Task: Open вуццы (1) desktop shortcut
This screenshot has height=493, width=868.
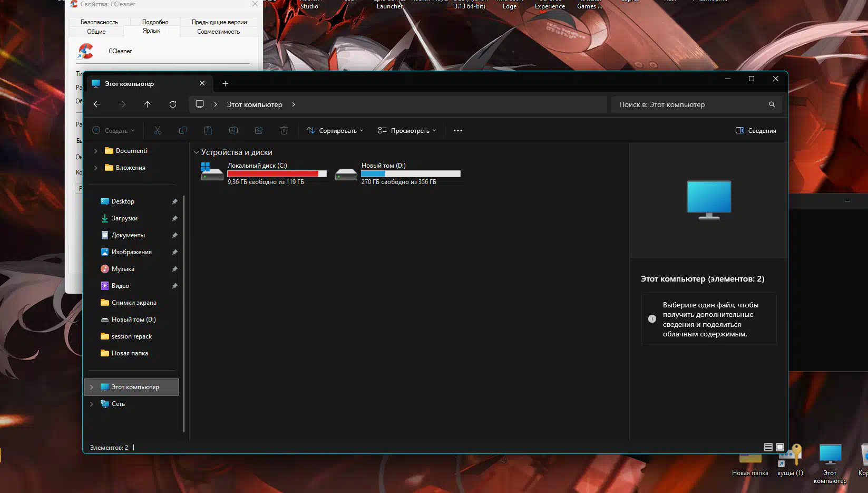Action: pyautogui.click(x=790, y=460)
